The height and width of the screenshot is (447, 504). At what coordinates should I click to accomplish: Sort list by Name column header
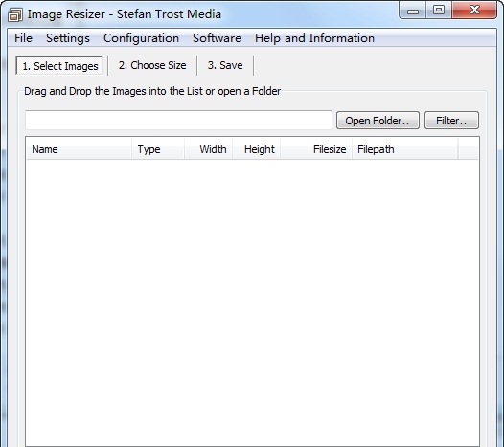pos(80,149)
